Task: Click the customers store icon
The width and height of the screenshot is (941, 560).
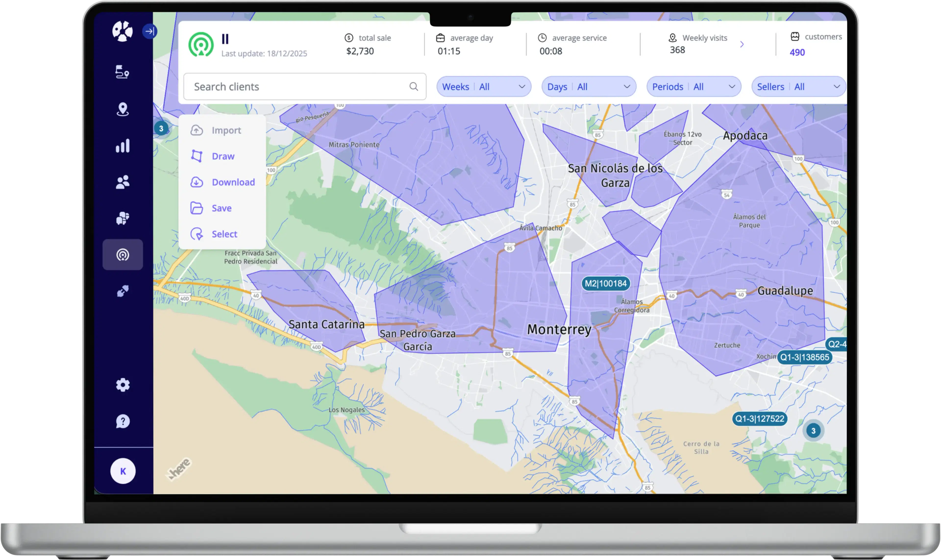Action: [795, 36]
